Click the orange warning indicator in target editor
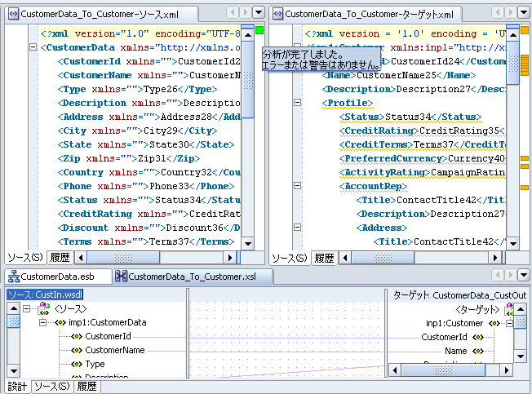532x394 pixels. (x=525, y=30)
